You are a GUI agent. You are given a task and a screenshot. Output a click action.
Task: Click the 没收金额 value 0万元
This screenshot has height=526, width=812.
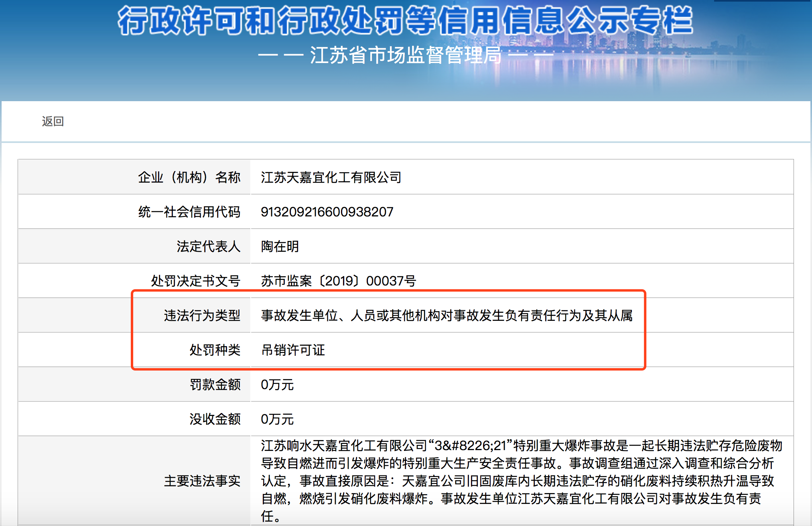point(277,419)
